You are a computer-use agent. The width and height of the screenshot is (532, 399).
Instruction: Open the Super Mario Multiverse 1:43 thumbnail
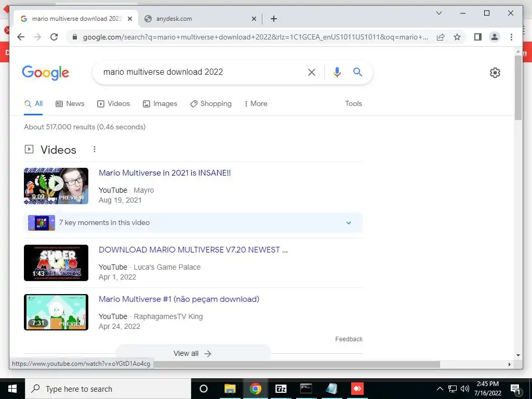[56, 263]
